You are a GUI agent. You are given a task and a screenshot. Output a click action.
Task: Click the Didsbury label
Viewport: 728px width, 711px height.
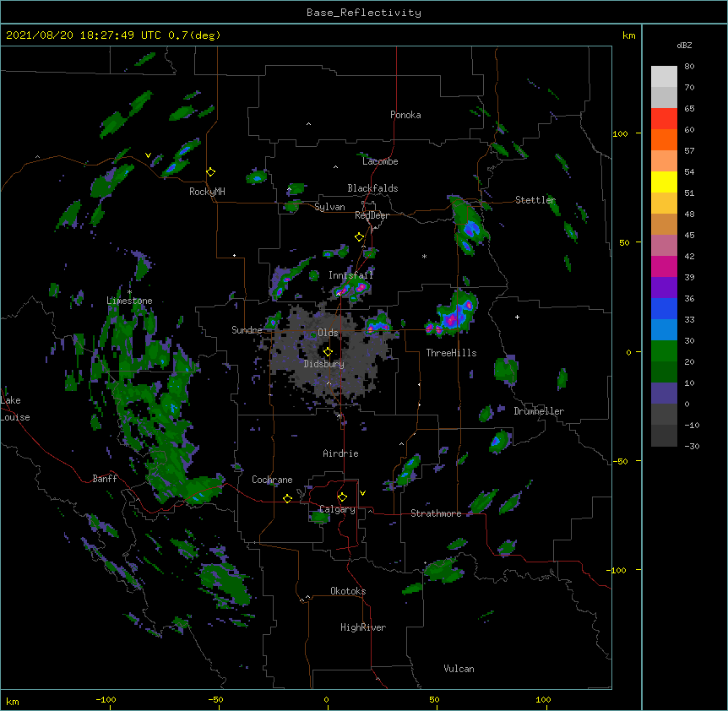click(324, 364)
